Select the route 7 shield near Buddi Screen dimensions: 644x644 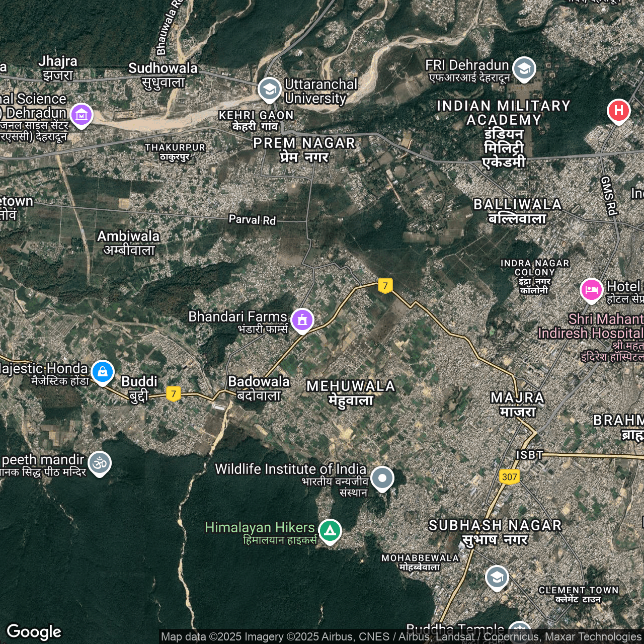coord(174,393)
